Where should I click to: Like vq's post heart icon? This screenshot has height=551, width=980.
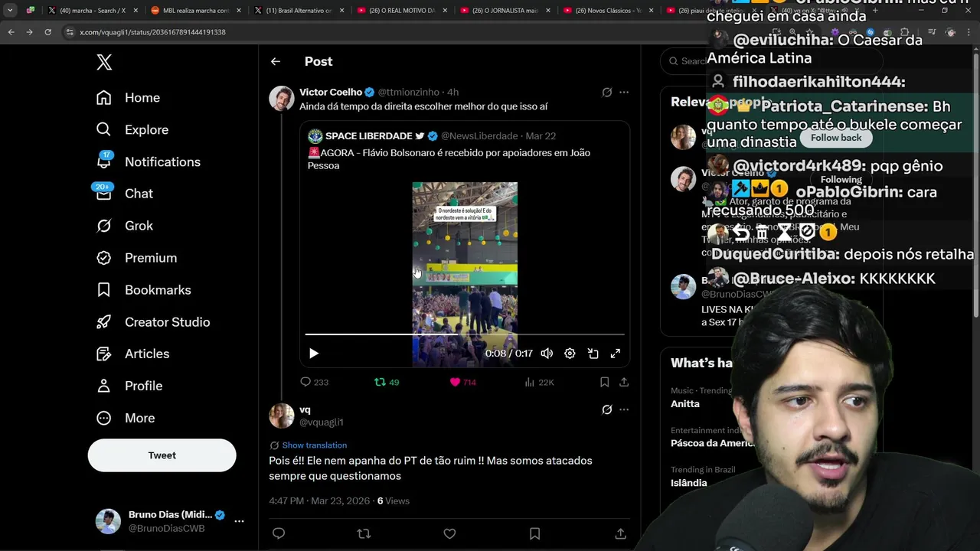pyautogui.click(x=449, y=533)
